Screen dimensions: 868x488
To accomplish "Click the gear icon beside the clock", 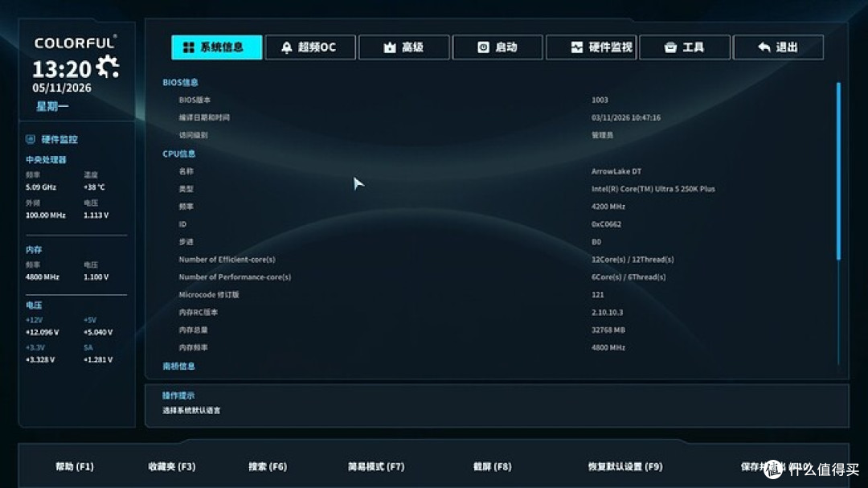I will 108,67.
